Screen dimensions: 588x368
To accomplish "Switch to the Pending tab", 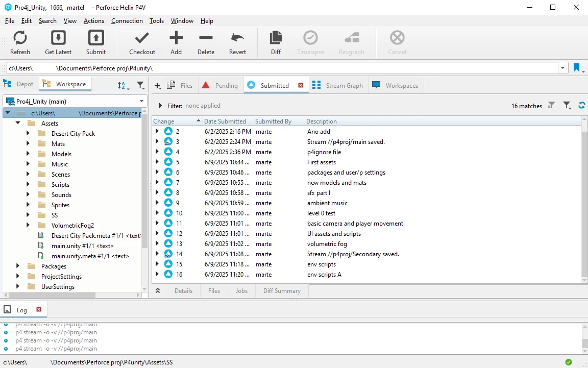I will 220,86.
